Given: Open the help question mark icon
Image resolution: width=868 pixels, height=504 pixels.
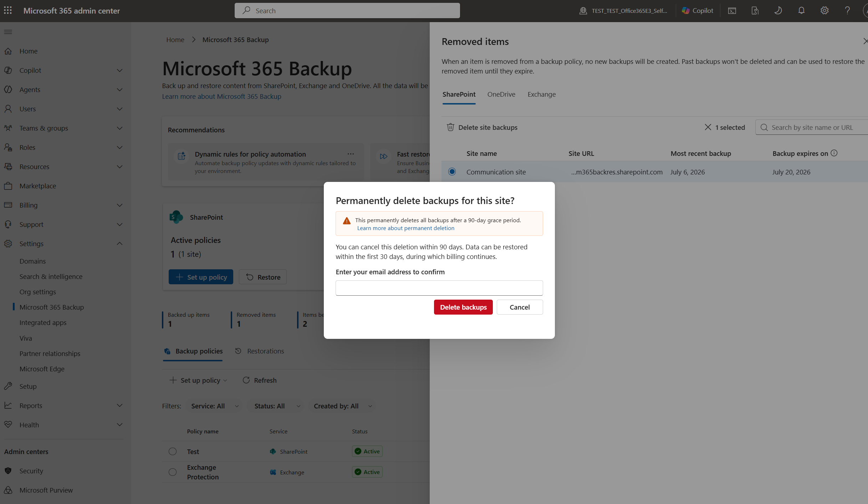Looking at the screenshot, I should [847, 11].
